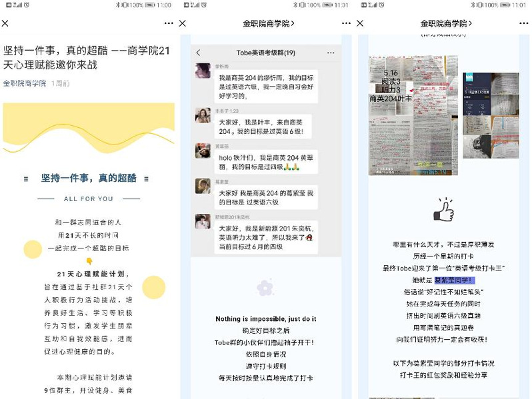Screen dimensions: 532x399
Task: Open the chat group's three-dot menu
Action: coord(331,53)
